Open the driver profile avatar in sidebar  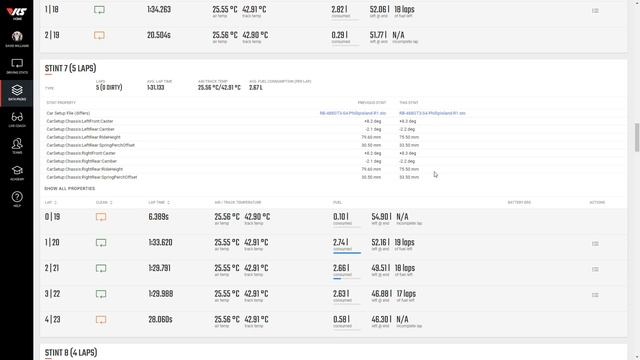tap(17, 39)
